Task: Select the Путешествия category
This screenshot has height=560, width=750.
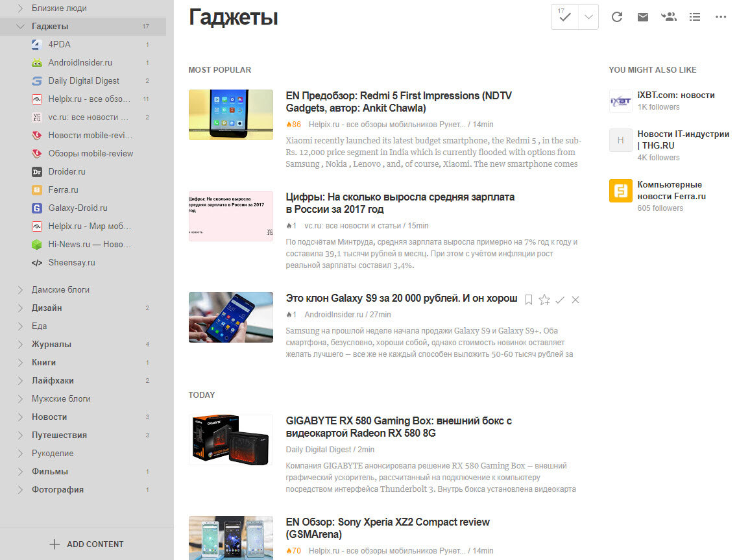Action: 59,435
